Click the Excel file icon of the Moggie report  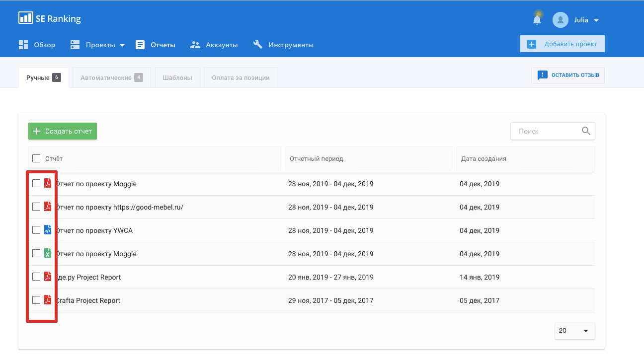[48, 253]
